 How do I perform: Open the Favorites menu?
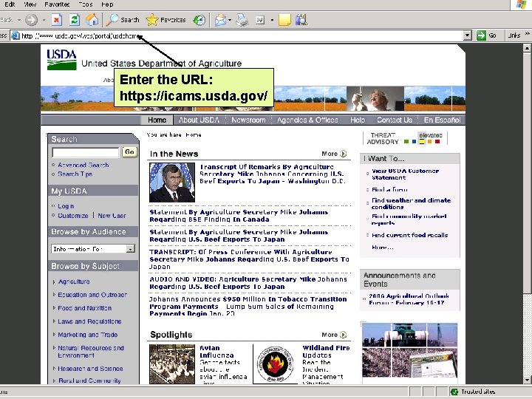57,4
